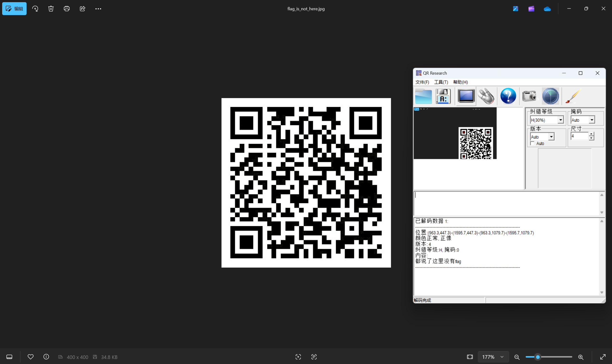Click the zoom in magnifier icon
Image resolution: width=612 pixels, height=364 pixels.
click(581, 357)
